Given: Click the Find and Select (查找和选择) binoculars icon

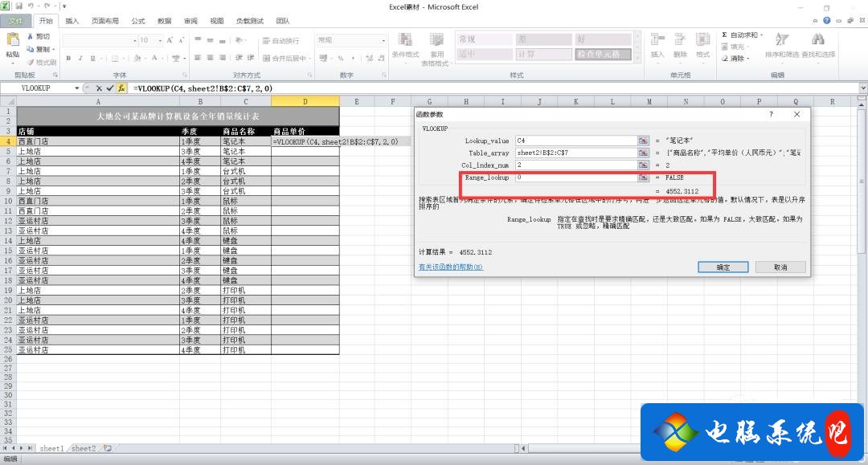Looking at the screenshot, I should (x=818, y=40).
